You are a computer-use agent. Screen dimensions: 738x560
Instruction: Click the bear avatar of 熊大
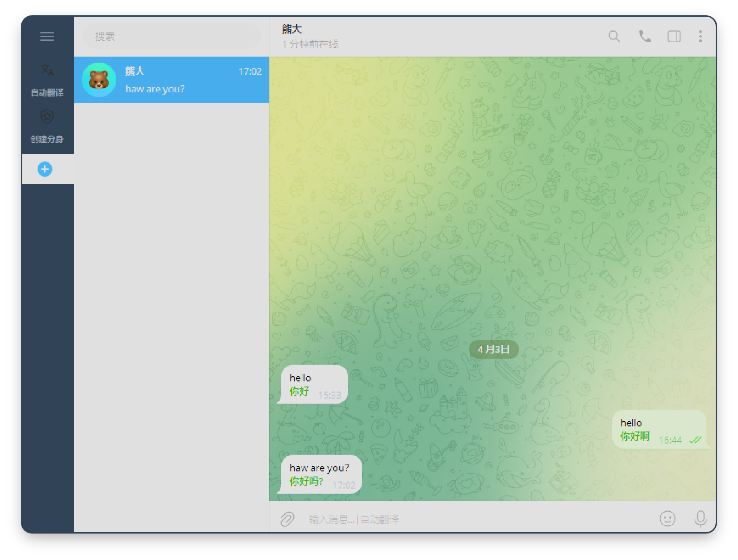click(x=99, y=80)
